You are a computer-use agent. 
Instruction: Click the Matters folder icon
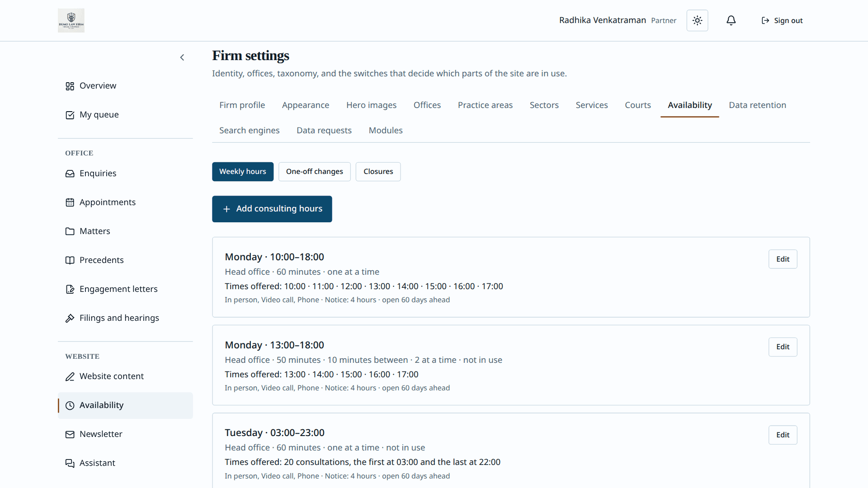70,231
